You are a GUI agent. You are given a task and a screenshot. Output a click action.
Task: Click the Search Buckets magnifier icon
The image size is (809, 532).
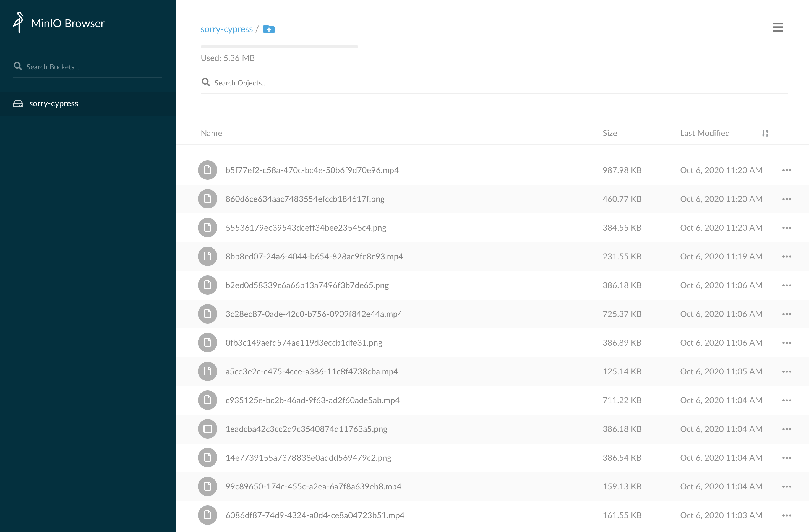point(18,66)
